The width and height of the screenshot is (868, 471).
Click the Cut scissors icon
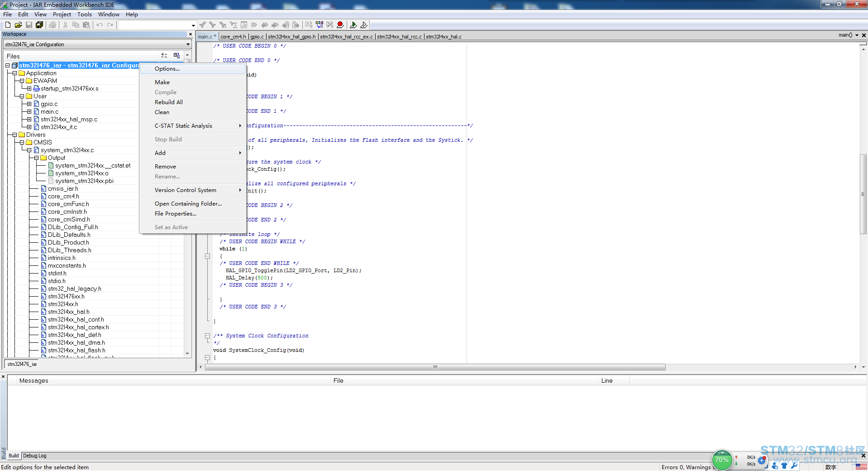(66, 25)
